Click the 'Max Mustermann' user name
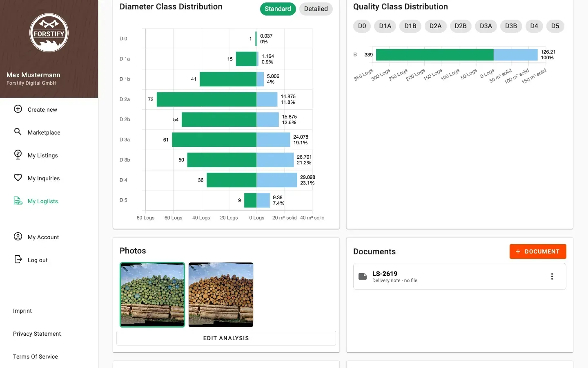The width and height of the screenshot is (588, 368). [33, 75]
